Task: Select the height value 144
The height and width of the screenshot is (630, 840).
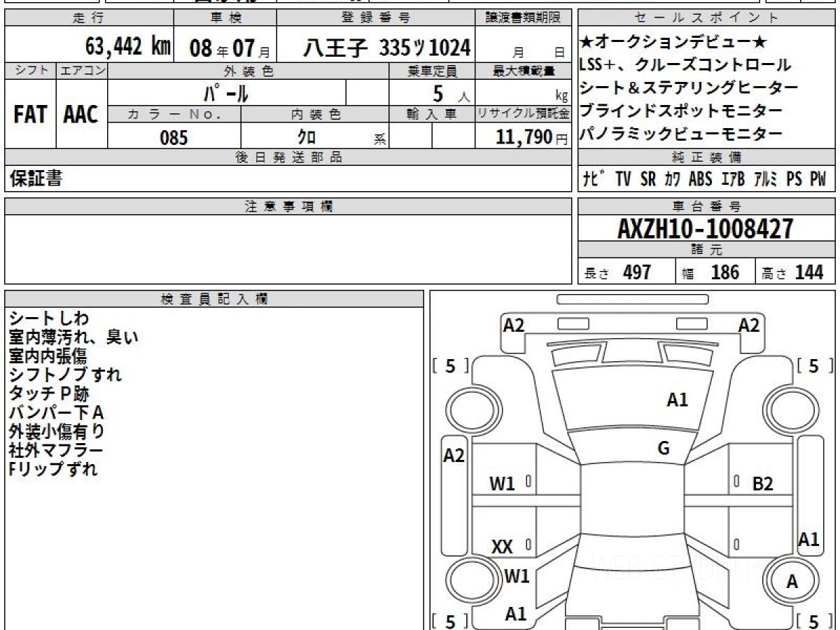Action: click(808, 272)
